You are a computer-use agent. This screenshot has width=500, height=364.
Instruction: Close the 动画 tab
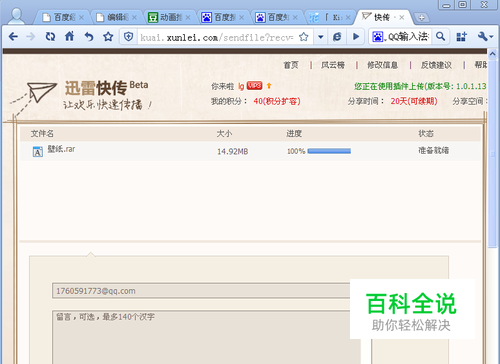click(x=188, y=18)
